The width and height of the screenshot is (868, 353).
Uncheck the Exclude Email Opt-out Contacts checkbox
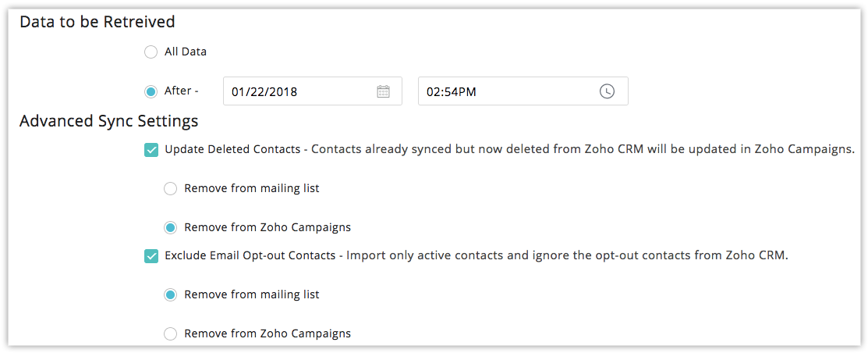pyautogui.click(x=151, y=256)
